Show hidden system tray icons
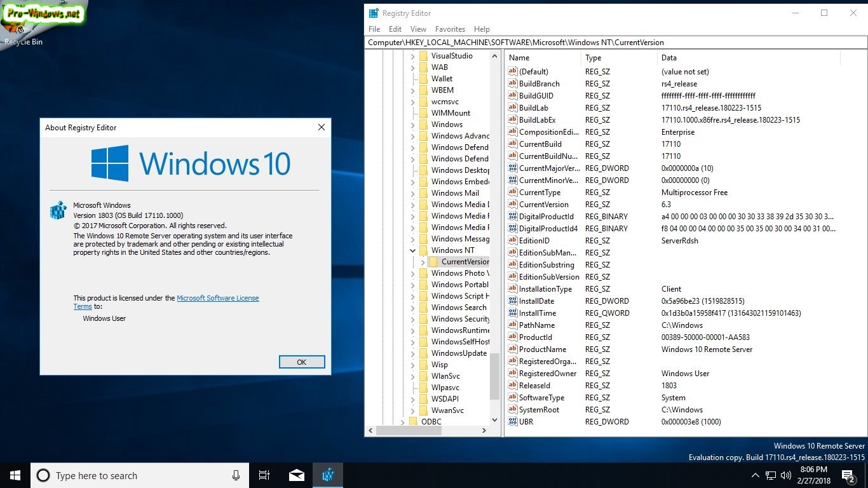This screenshot has height=488, width=868. click(755, 475)
